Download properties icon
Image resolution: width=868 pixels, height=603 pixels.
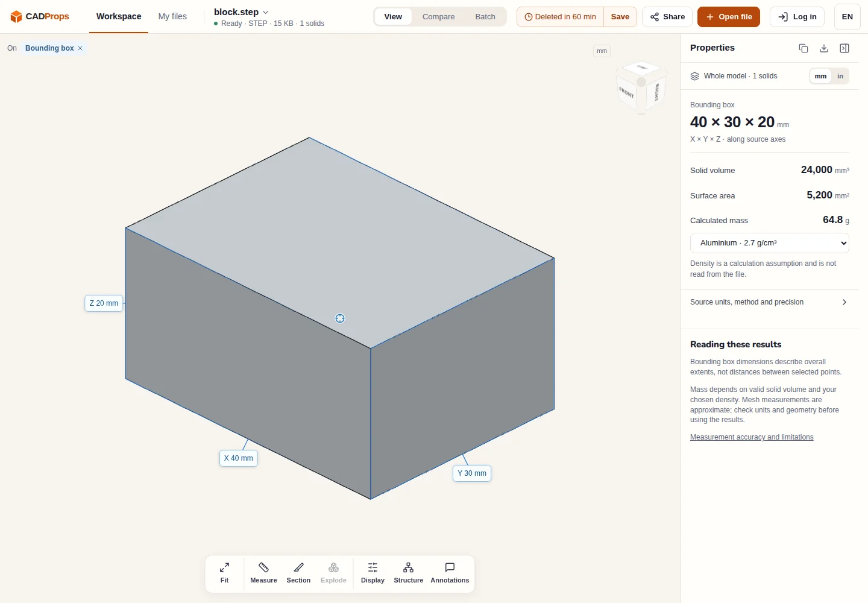(x=824, y=48)
